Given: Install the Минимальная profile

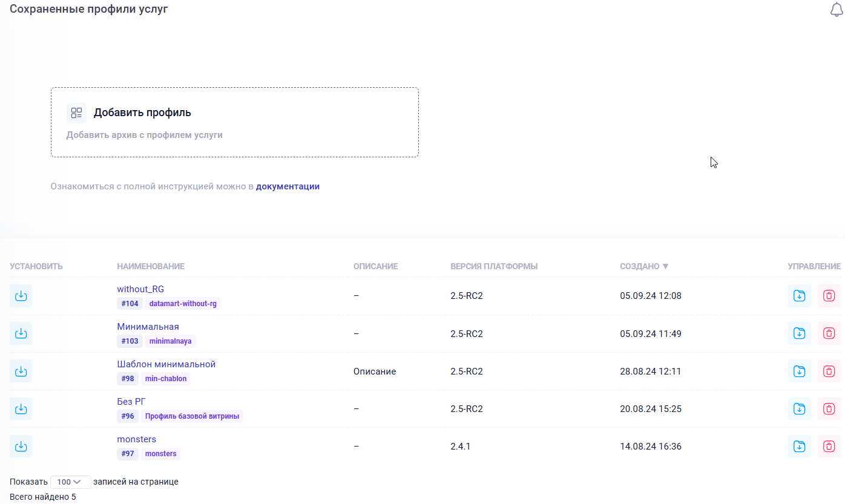Looking at the screenshot, I should [x=21, y=333].
